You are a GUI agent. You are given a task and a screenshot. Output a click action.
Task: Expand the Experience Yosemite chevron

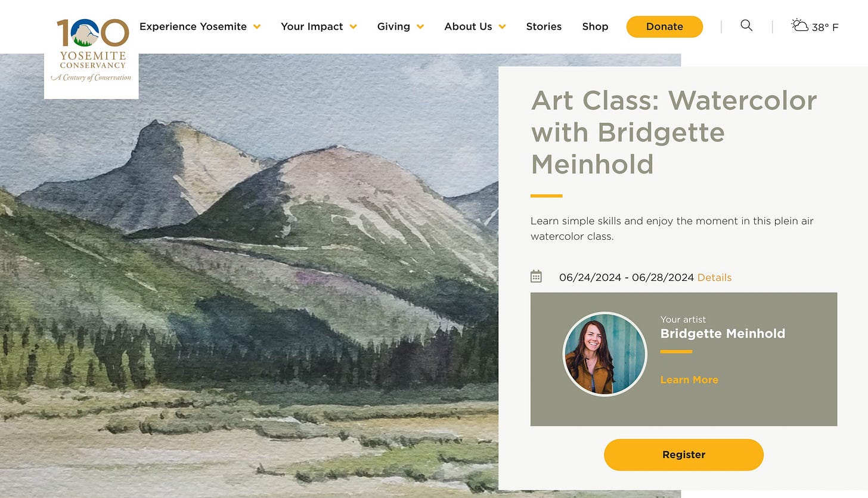[x=257, y=27]
